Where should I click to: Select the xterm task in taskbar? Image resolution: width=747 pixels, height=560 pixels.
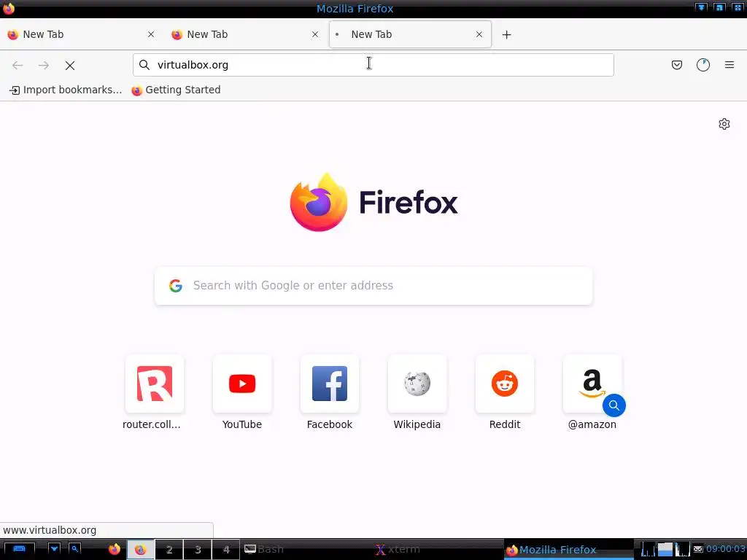pos(438,550)
